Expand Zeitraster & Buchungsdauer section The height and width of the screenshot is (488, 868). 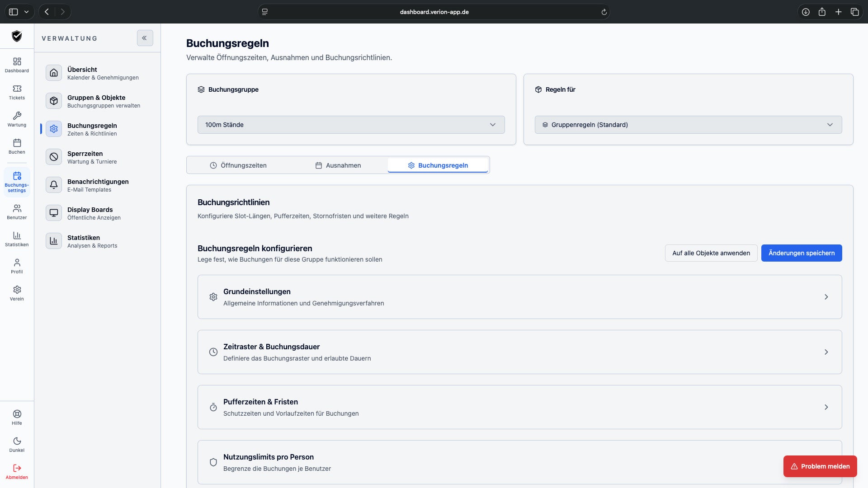click(519, 352)
